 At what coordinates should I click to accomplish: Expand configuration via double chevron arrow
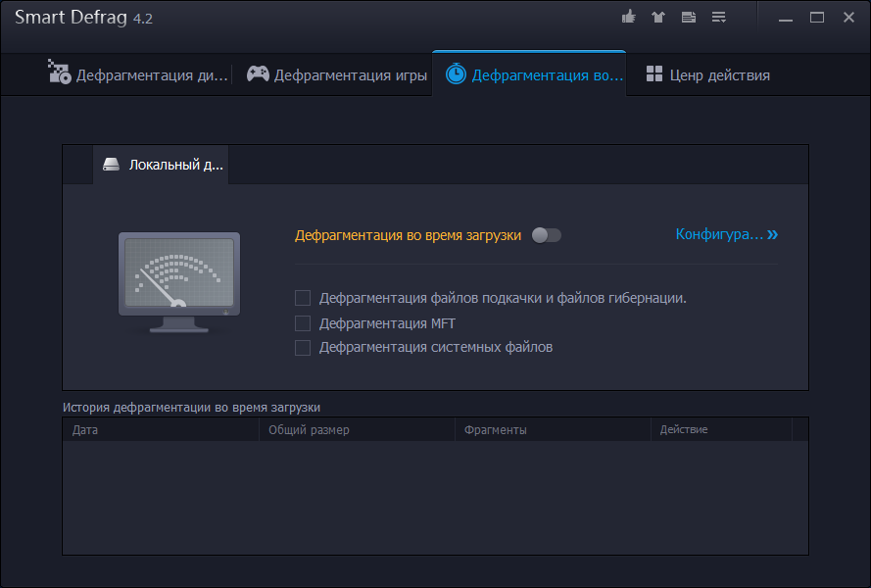coord(773,235)
